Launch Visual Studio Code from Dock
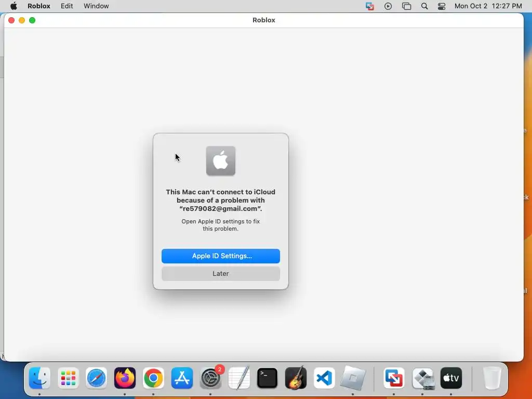 [x=324, y=378]
